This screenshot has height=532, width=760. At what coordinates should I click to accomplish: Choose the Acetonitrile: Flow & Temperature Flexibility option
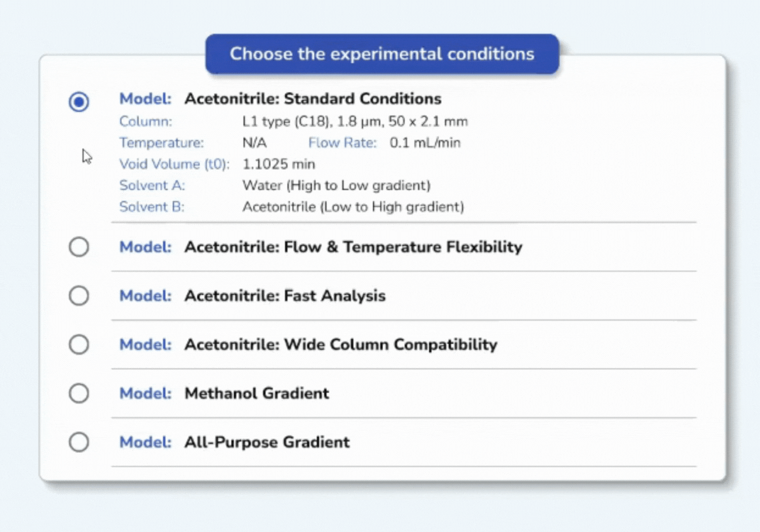[x=79, y=247]
